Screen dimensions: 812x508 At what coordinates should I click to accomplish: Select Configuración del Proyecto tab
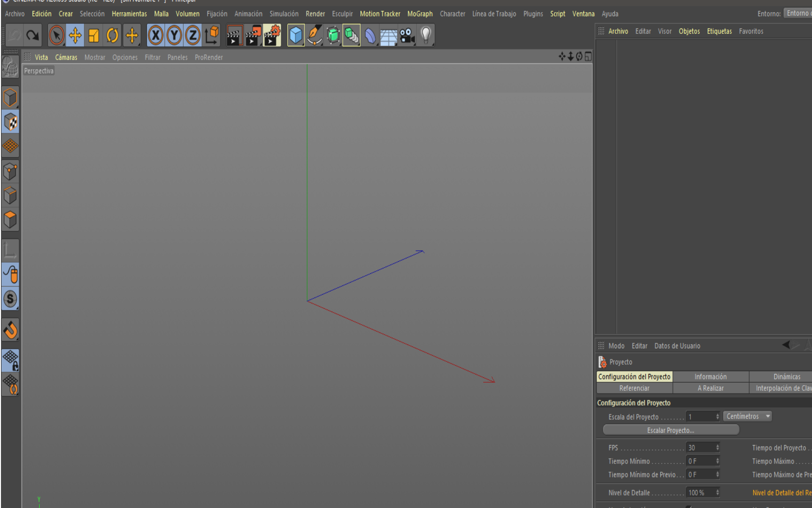pos(634,377)
